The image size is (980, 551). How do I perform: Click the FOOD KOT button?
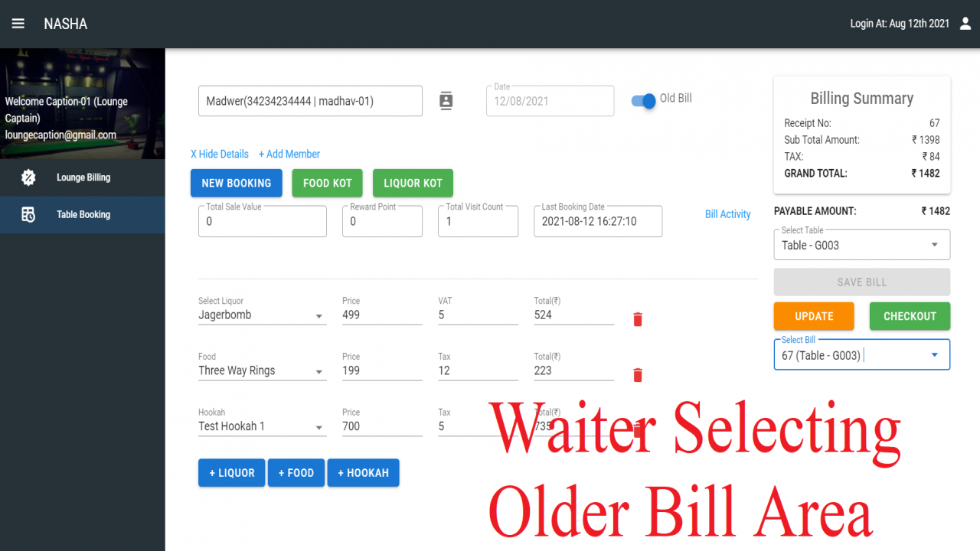click(328, 183)
